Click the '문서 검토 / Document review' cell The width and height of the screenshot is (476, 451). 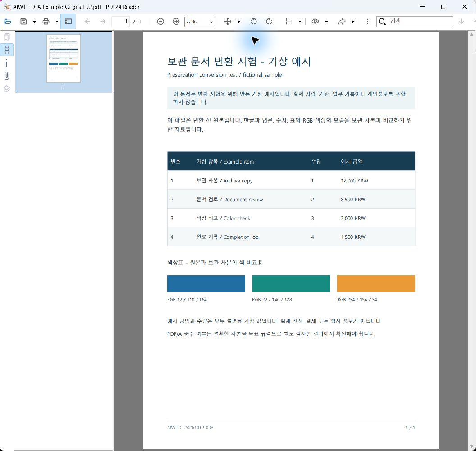[229, 200]
